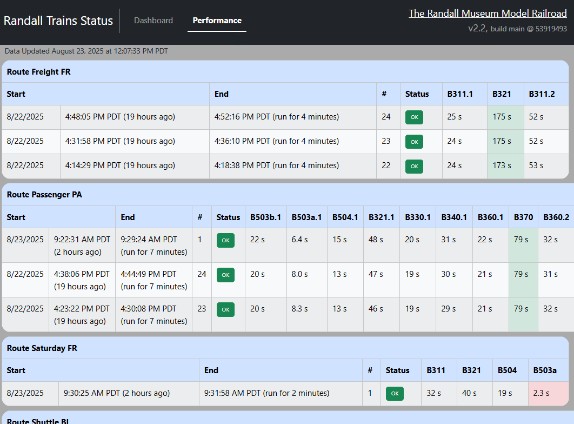
Task: Click green 175 s B321 cell for run 24
Action: (505, 117)
